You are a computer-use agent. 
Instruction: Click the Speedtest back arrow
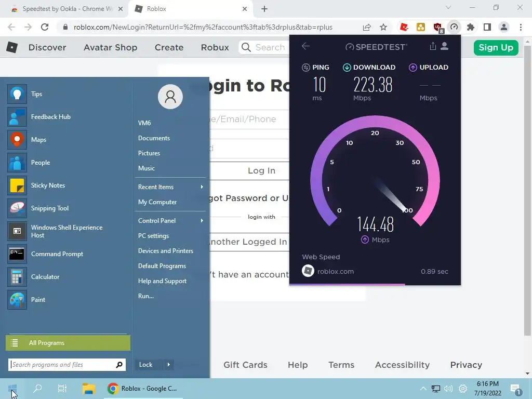(305, 46)
